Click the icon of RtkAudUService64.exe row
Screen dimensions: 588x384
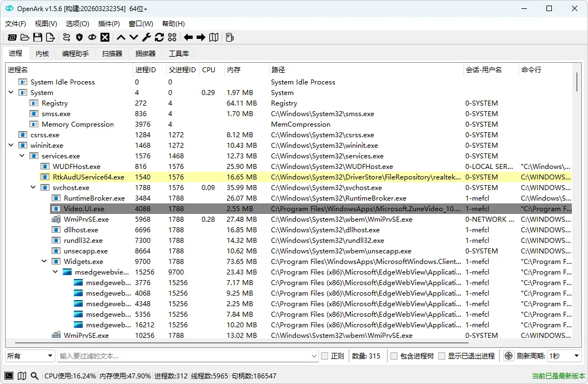tap(45, 177)
